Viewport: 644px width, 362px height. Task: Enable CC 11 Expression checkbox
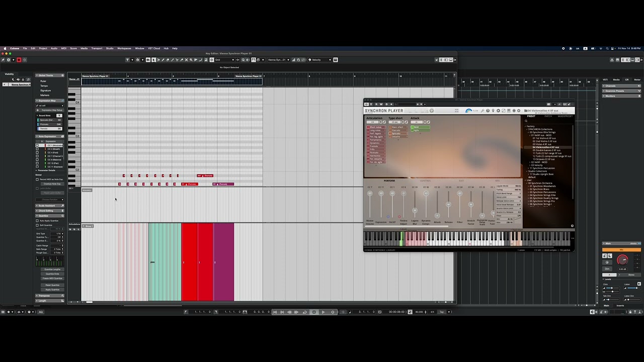click(x=37, y=167)
